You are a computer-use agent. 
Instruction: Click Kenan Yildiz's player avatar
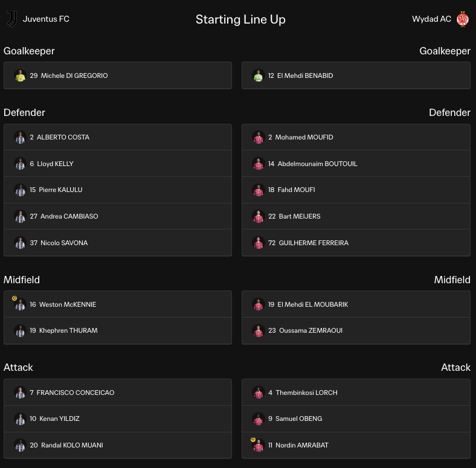tap(21, 419)
